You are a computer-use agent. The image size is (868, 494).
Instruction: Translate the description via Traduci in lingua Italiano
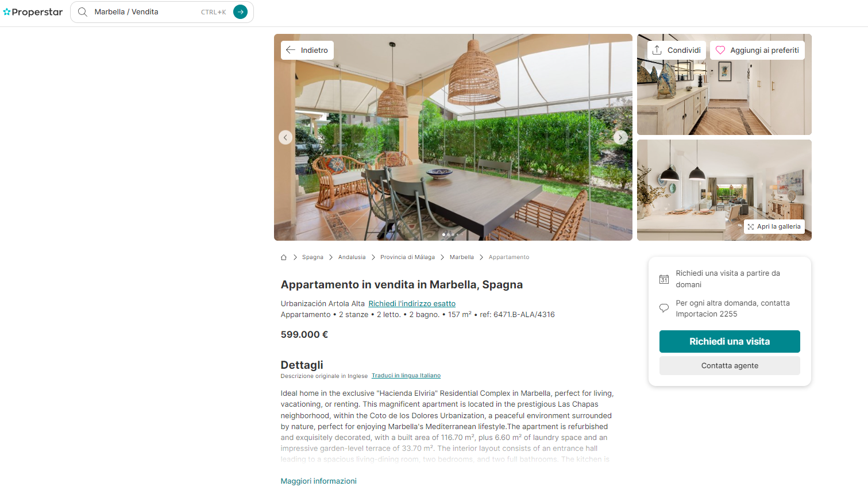click(406, 376)
